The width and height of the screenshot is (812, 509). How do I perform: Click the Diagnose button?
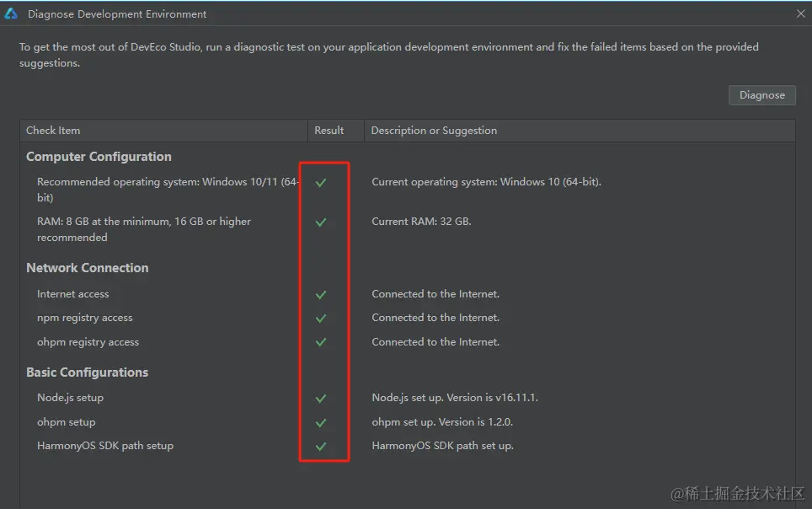[x=761, y=95]
